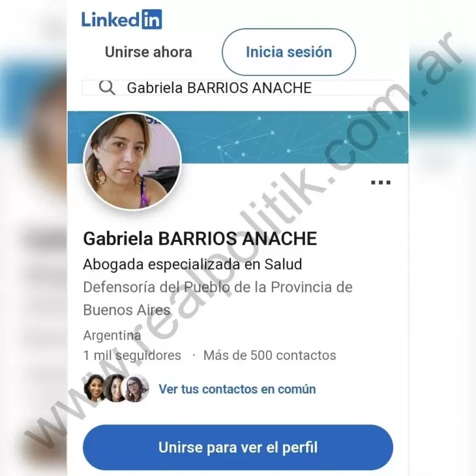
Task: Open the three-dot more options menu
Action: [x=381, y=183]
